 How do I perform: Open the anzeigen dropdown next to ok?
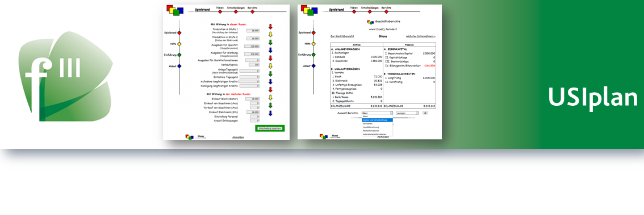407,113
